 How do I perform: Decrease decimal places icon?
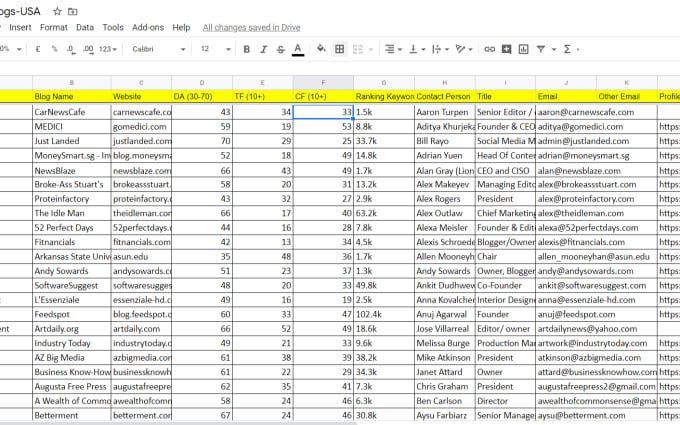click(x=71, y=49)
